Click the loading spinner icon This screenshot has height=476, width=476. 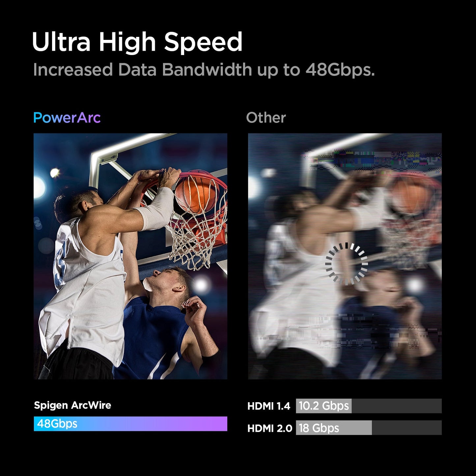pos(346,264)
